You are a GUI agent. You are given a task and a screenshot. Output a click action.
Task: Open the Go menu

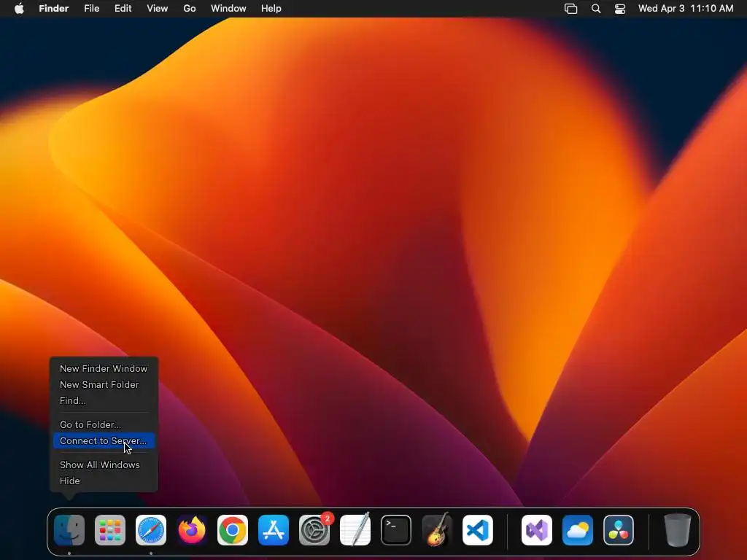(190, 9)
